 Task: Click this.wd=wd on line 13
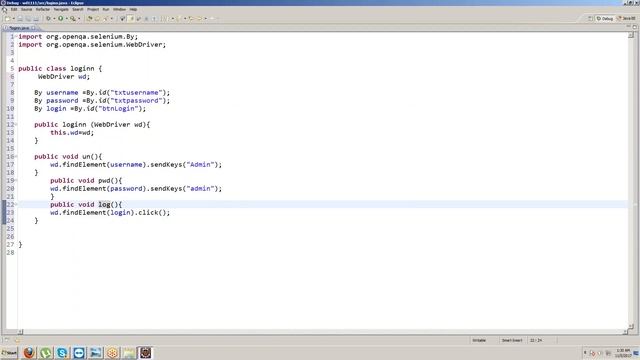click(72, 133)
